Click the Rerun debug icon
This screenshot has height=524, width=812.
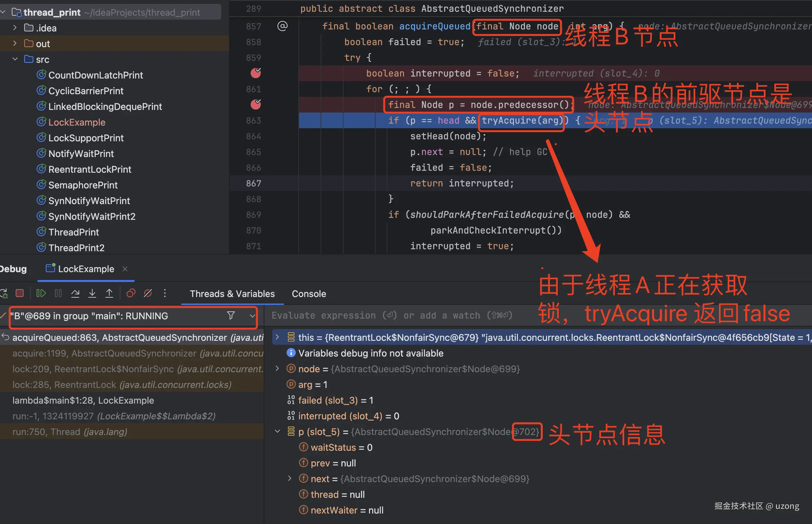coord(4,293)
